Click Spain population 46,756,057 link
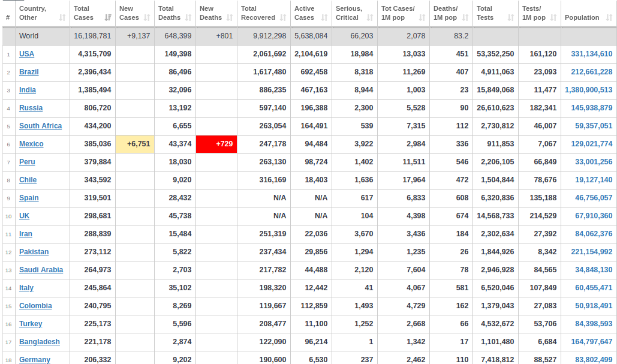The height and width of the screenshot is (364, 617). (594, 198)
